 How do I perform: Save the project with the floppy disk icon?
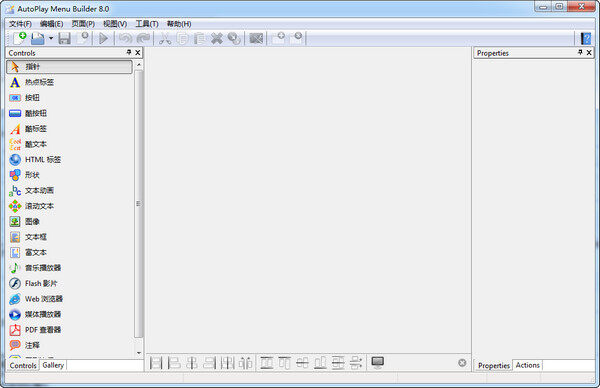pos(64,38)
